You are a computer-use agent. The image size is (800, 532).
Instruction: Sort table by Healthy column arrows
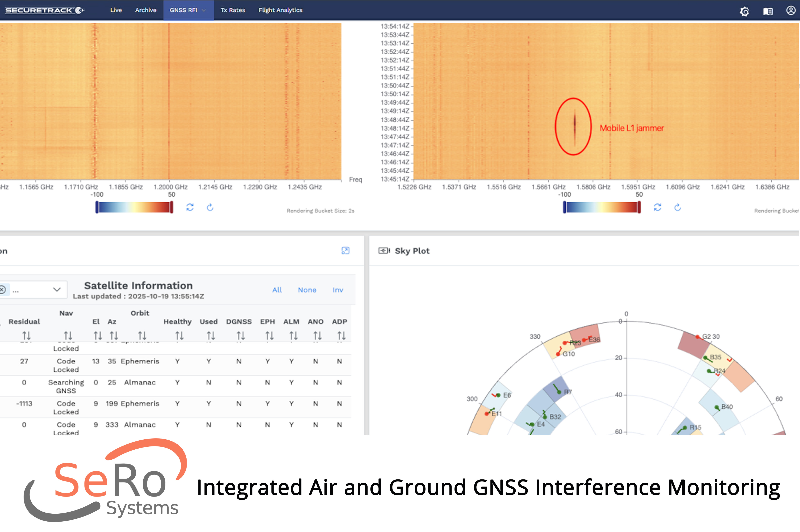pyautogui.click(x=179, y=335)
